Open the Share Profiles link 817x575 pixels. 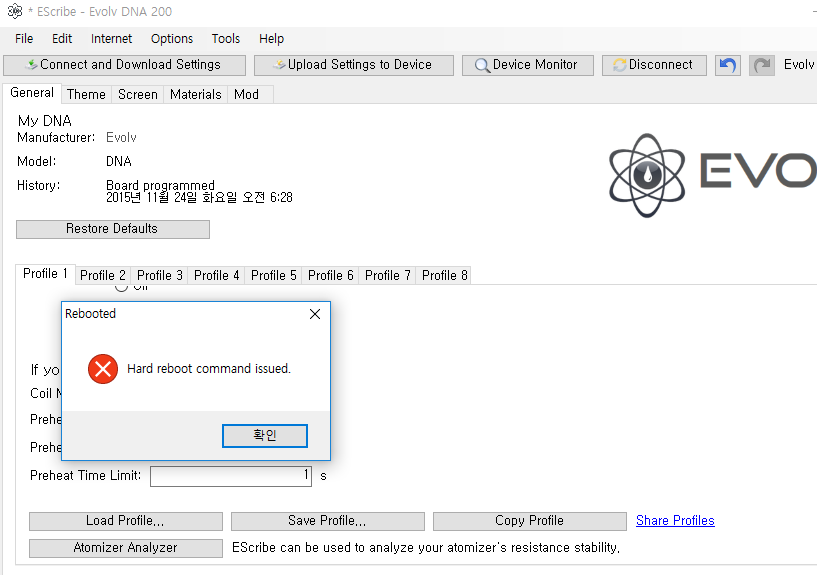[x=675, y=521]
